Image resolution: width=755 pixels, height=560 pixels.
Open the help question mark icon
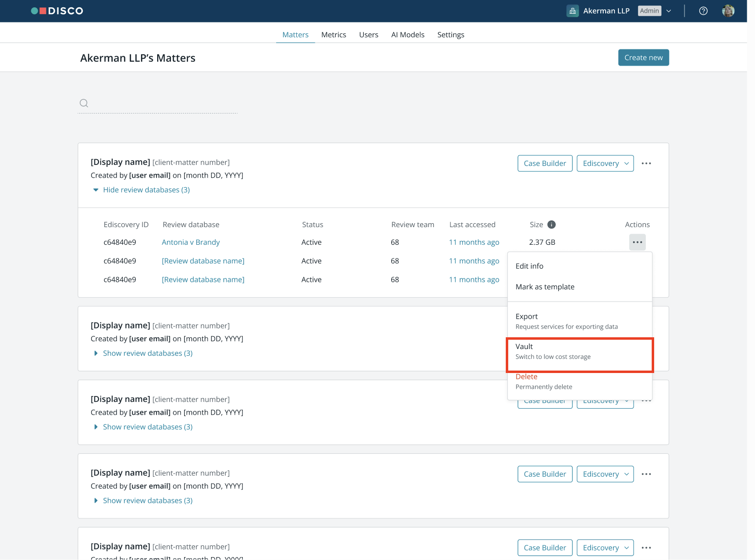pyautogui.click(x=703, y=11)
